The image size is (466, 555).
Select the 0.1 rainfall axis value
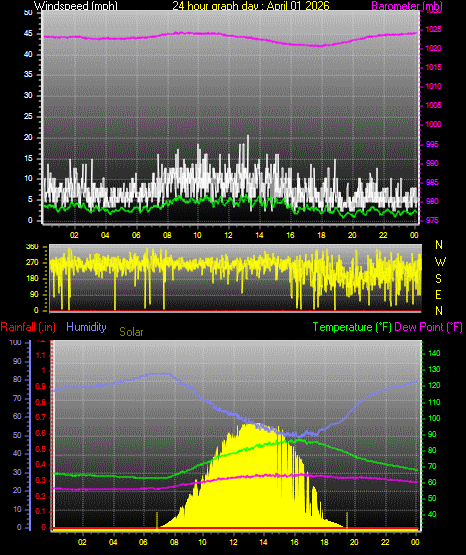point(41,512)
